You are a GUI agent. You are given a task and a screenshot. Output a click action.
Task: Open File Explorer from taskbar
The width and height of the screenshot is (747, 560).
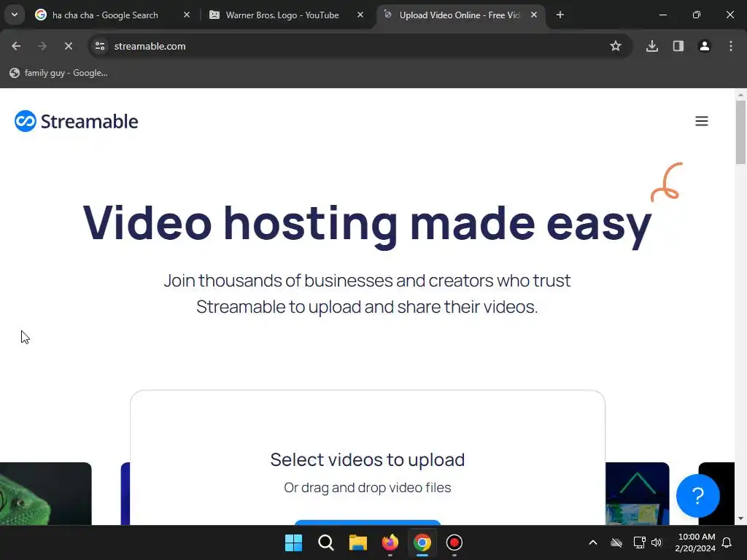[357, 542]
